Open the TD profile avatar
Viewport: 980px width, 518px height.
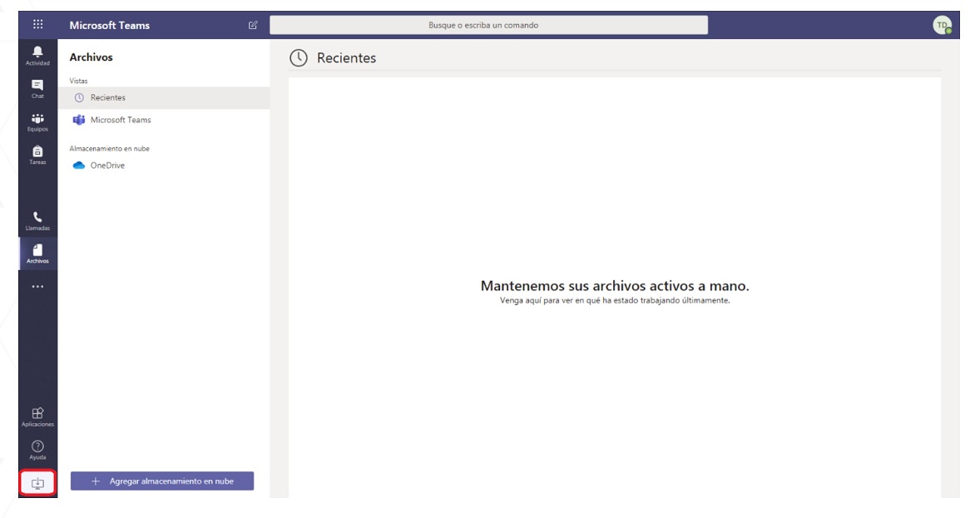(x=942, y=25)
